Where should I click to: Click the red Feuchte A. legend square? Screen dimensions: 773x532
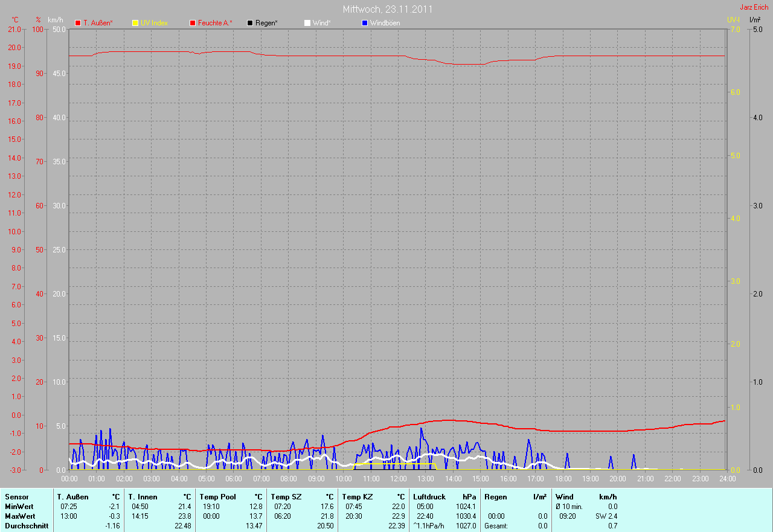193,23
